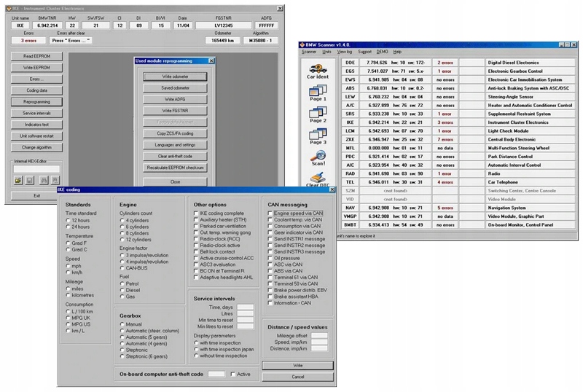This screenshot has height=392, width=583.
Task: Open the Units menu in BMW Scanner
Action: pos(326,52)
